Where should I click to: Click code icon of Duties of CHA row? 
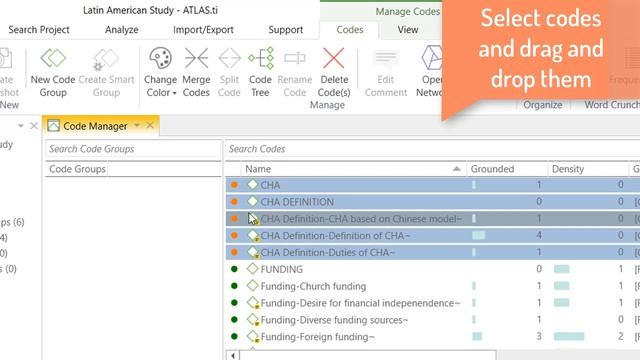(253, 252)
